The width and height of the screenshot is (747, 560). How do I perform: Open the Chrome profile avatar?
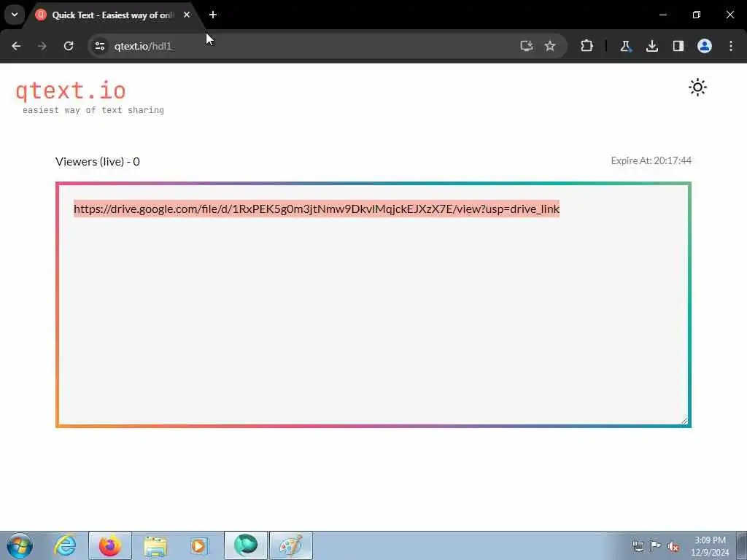pyautogui.click(x=705, y=46)
